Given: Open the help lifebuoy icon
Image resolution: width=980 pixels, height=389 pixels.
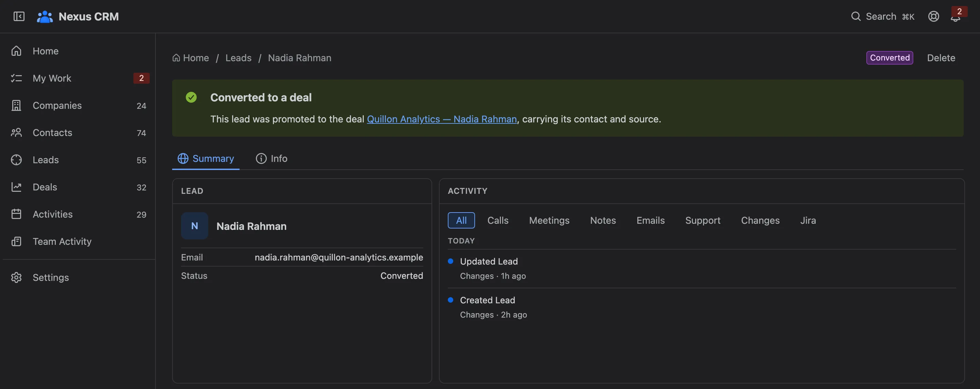Looking at the screenshot, I should click(x=933, y=16).
